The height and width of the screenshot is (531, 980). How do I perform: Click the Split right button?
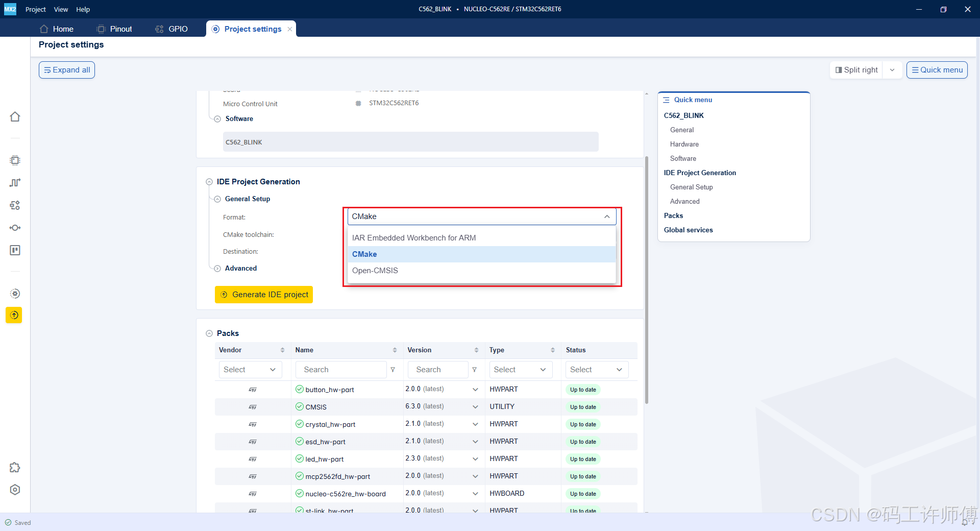[x=856, y=70]
